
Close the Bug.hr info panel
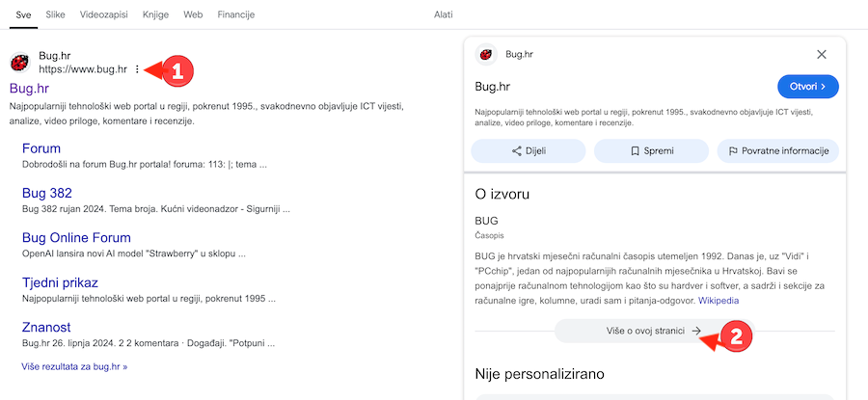(x=822, y=54)
